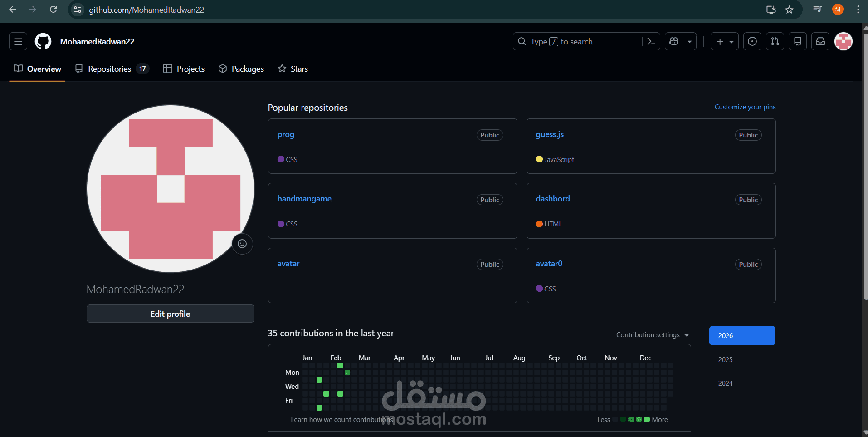This screenshot has height=437, width=868.
Task: Open the notifications inbox icon
Action: 820,41
